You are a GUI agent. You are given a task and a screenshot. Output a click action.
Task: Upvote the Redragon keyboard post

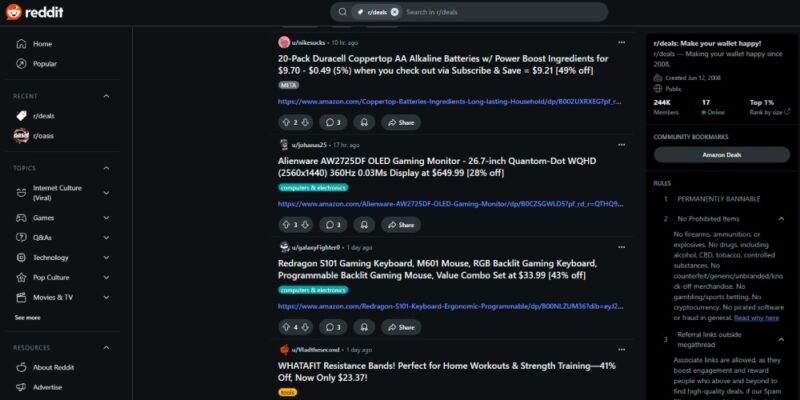tap(286, 327)
